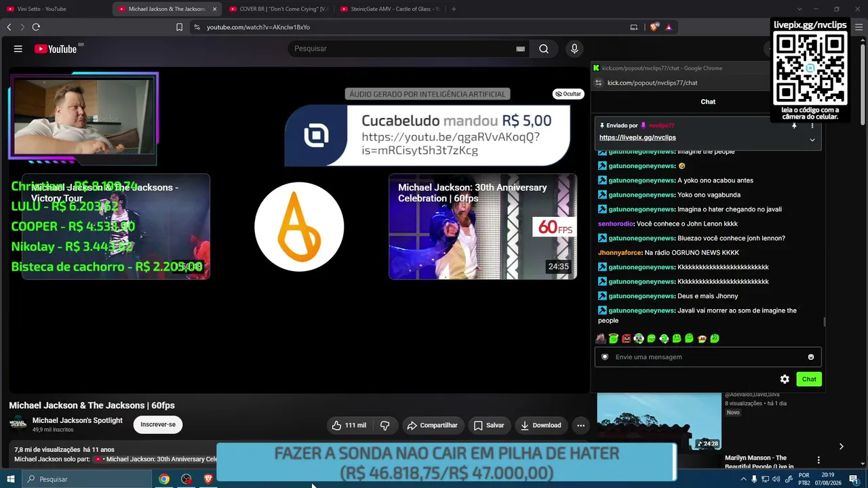This screenshot has width=868, height=488.
Task: Click the YouTube search magnifier button
Action: 544,49
